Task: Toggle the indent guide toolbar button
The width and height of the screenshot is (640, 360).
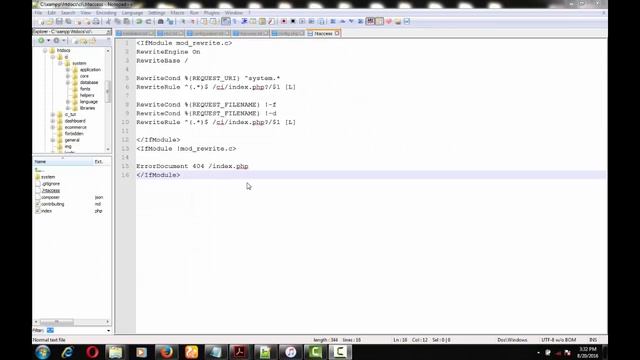Action: click(244, 21)
